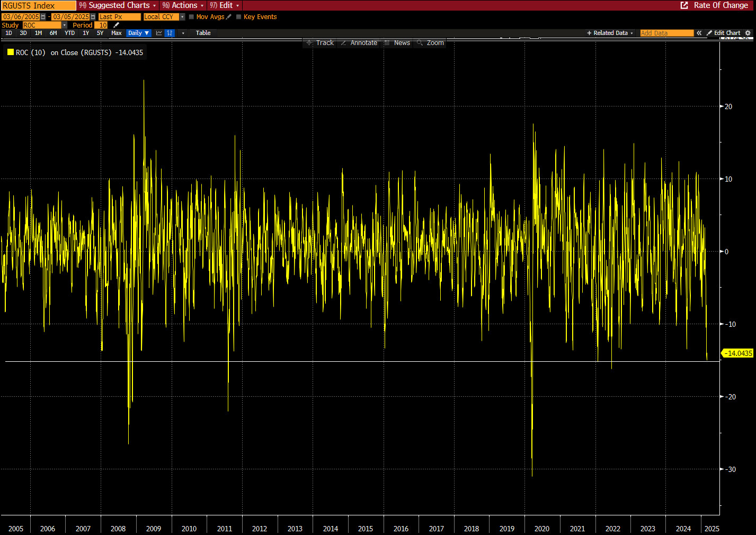Switch to Table view
This screenshot has width=756, height=535.
[203, 33]
